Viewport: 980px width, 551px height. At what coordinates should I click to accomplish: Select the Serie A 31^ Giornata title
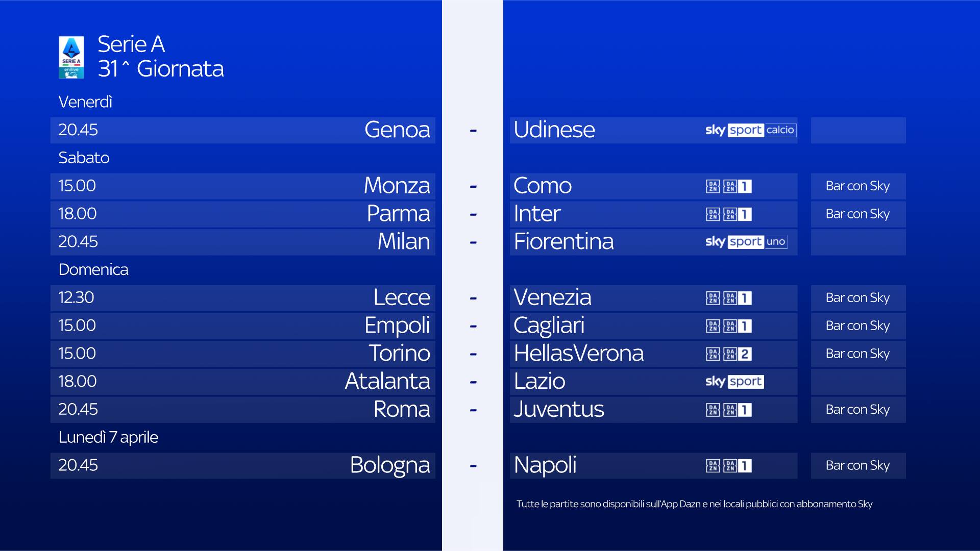[160, 57]
